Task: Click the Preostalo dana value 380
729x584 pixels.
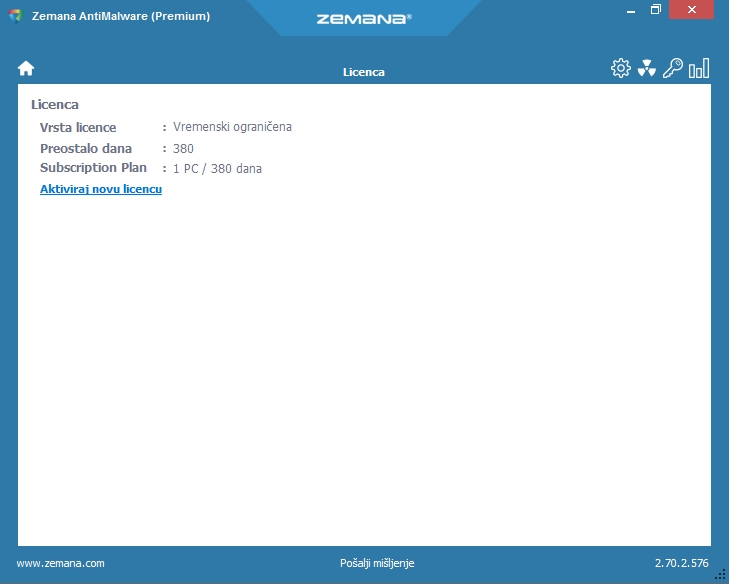Action: click(x=183, y=148)
